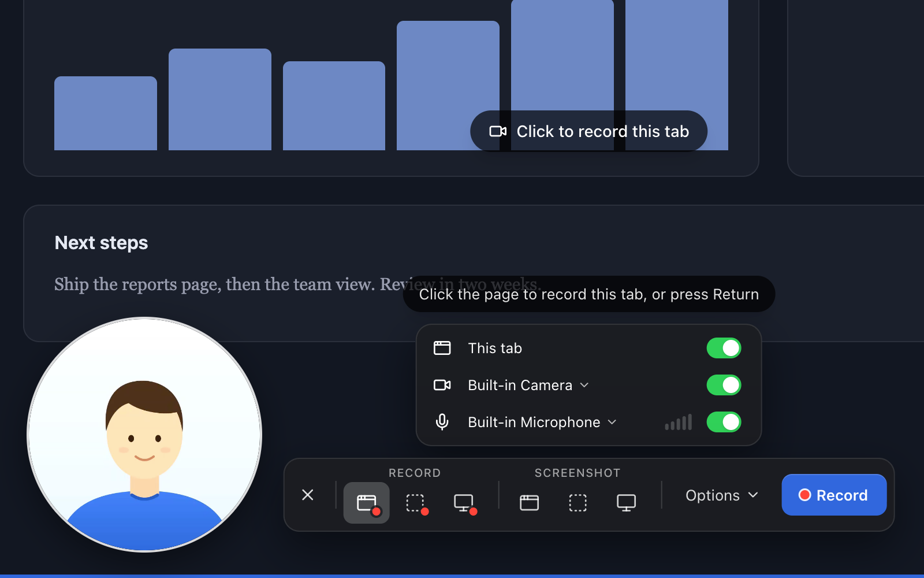Close the recording toolbar with the X
Image resolution: width=924 pixels, height=578 pixels.
point(308,495)
